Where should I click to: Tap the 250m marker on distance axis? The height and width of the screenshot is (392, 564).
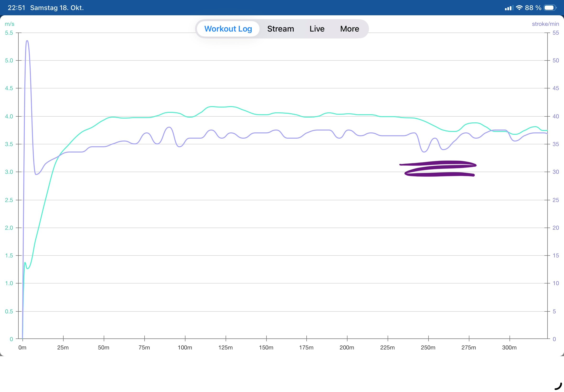[x=428, y=347]
